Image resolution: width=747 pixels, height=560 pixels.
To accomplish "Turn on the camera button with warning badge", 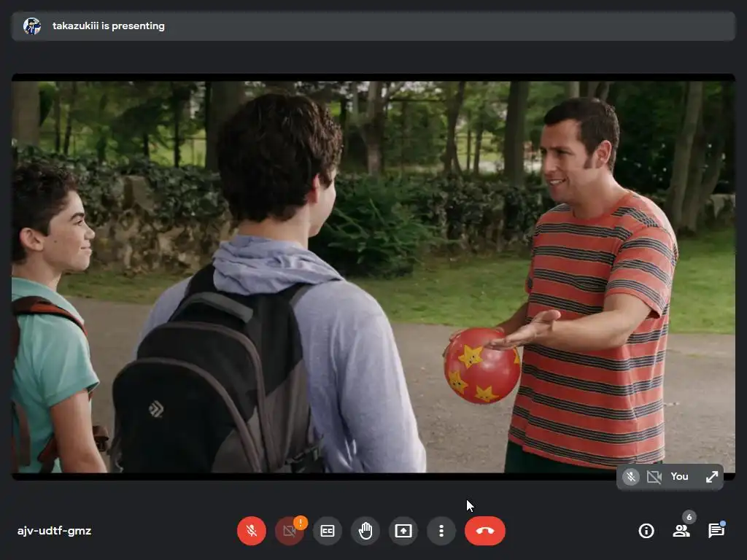I will point(289,531).
